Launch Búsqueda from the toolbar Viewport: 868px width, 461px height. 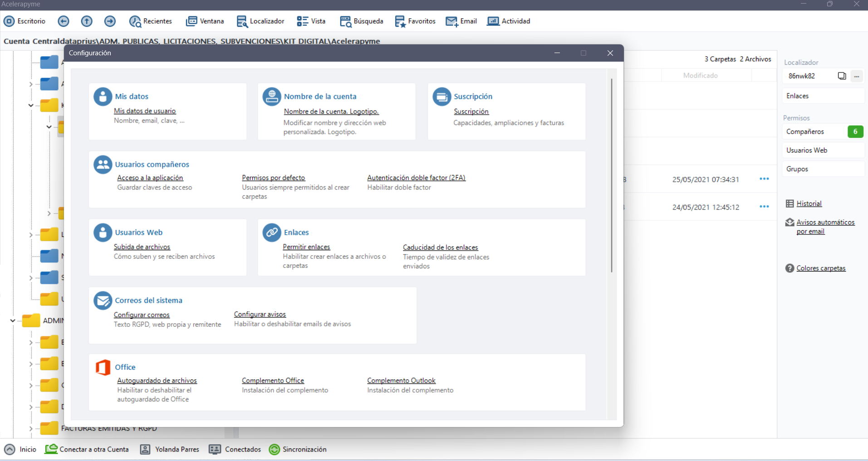tap(362, 21)
